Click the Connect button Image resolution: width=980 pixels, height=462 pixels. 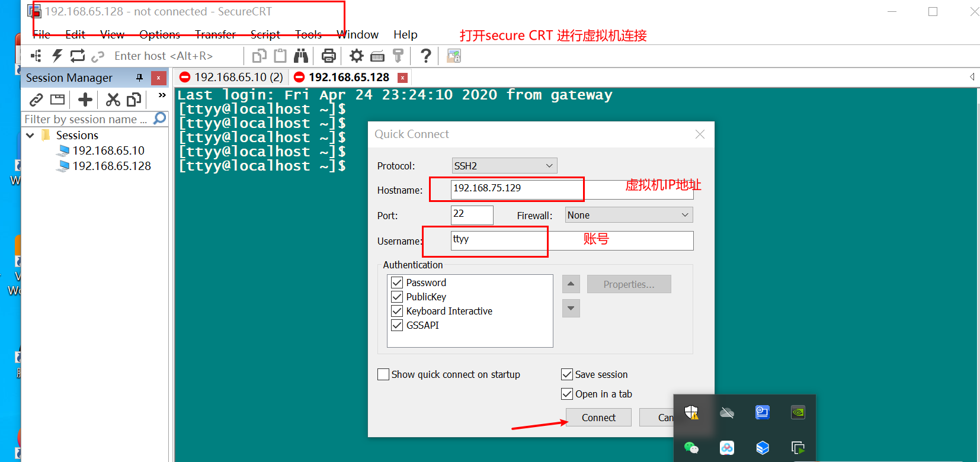click(x=598, y=418)
